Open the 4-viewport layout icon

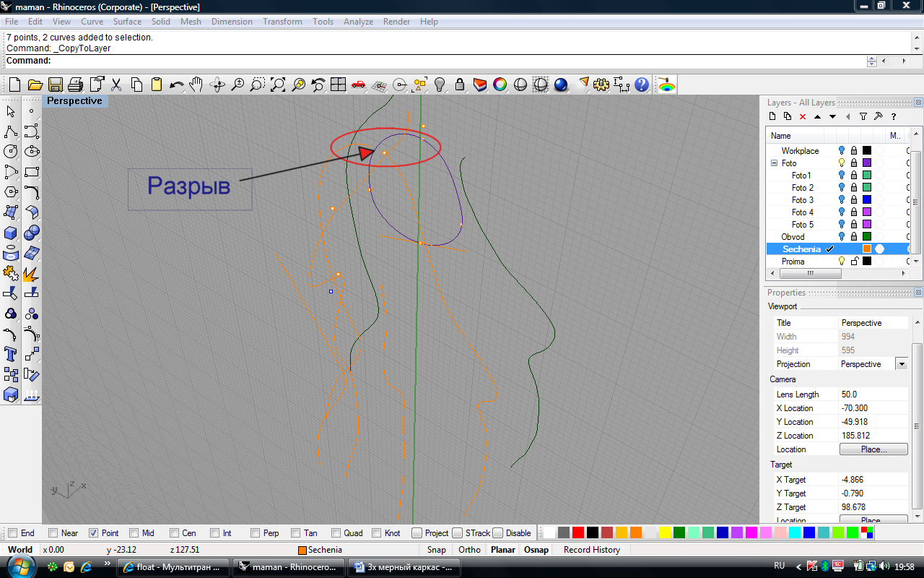(338, 85)
